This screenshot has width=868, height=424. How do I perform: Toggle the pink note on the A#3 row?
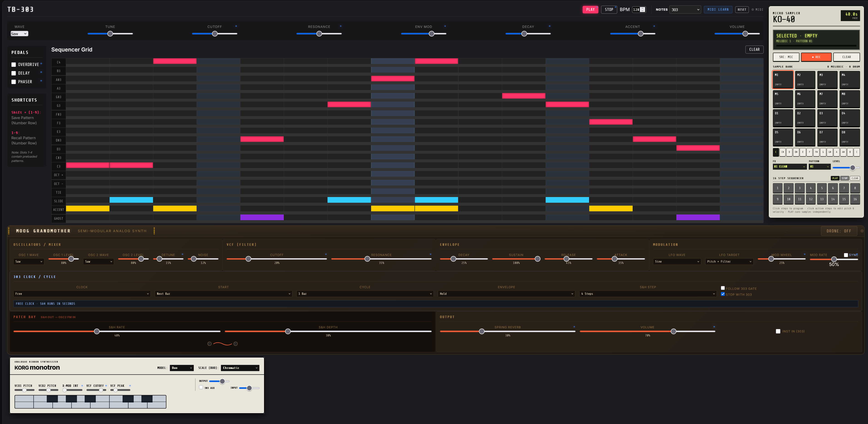click(392, 78)
